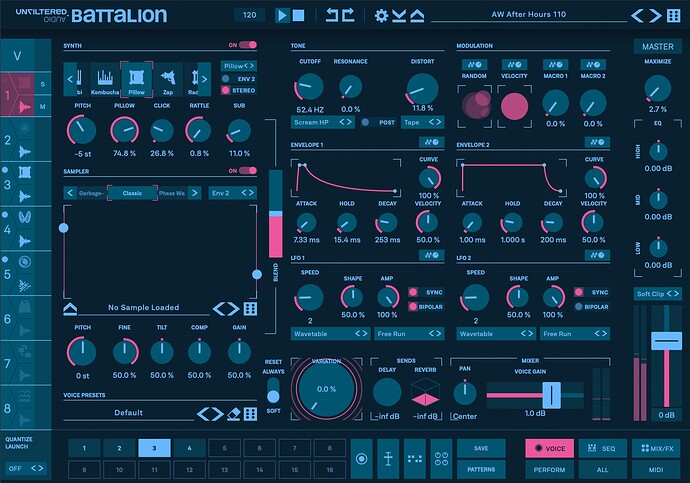Change LFO 2 Free Run mode
The width and height of the screenshot is (690, 483).
pyautogui.click(x=575, y=334)
